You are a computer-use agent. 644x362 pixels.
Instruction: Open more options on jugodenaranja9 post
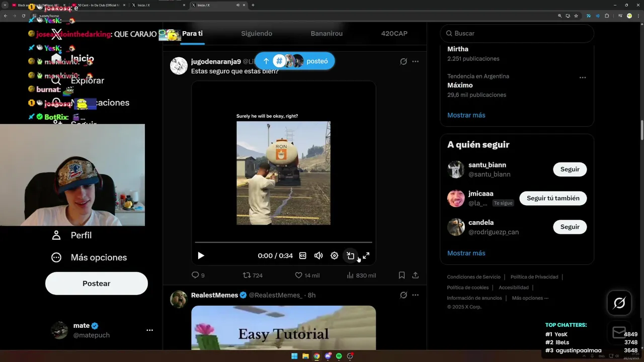[x=415, y=61]
